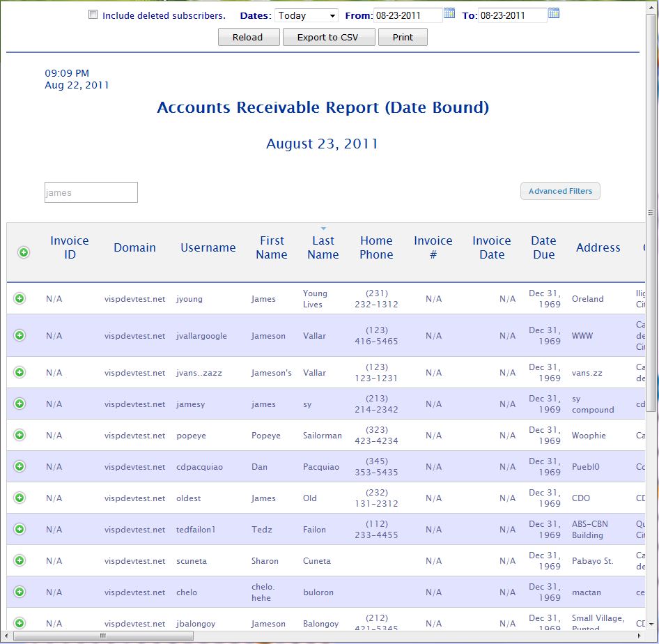Screen dimensions: 659x644
Task: Sort by Invoice # column header
Action: click(x=433, y=247)
